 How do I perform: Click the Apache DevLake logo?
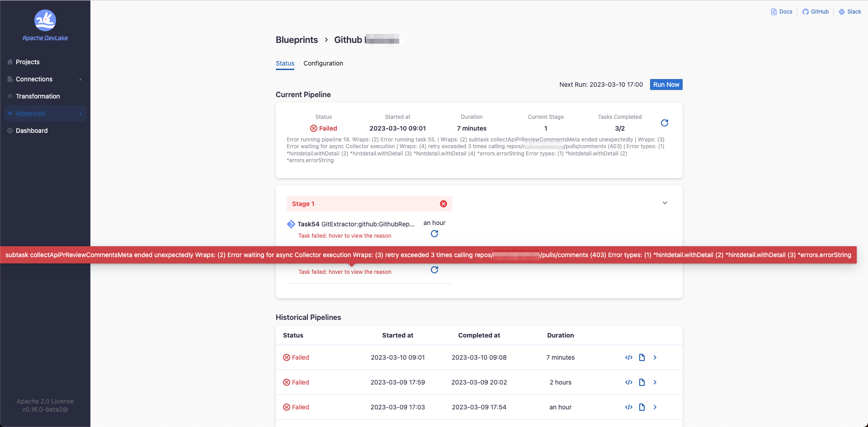point(45,25)
